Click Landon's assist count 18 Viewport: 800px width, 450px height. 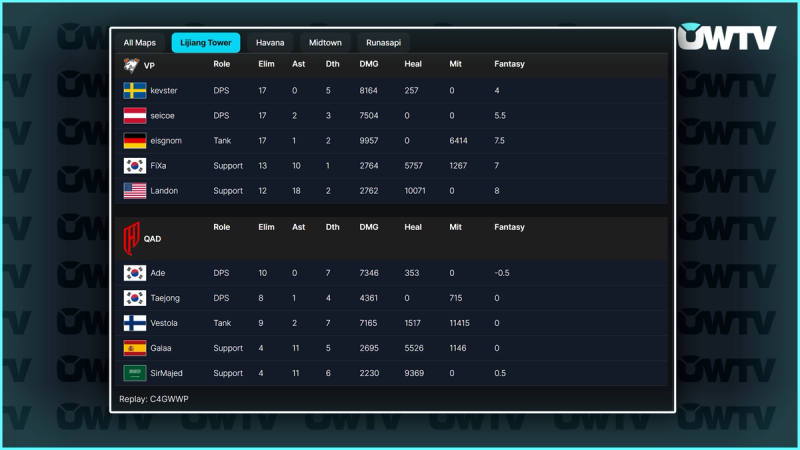(296, 191)
